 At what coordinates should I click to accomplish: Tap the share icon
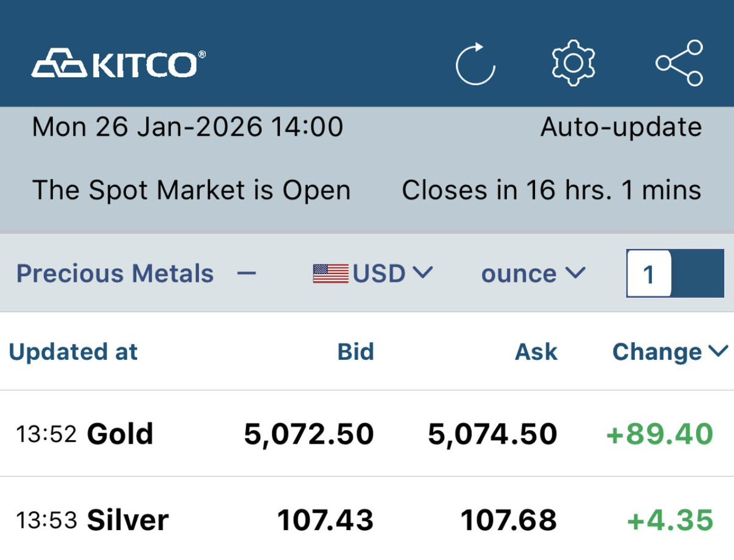coord(680,63)
